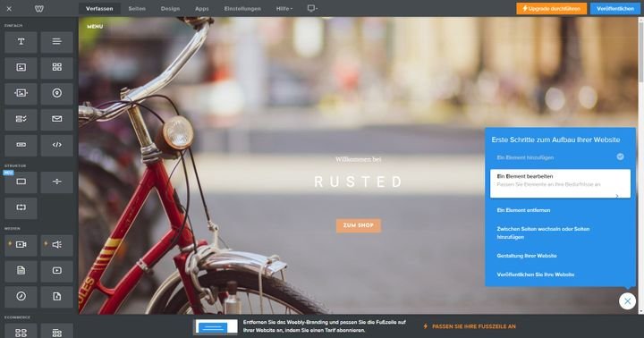The width and height of the screenshot is (644, 338).
Task: Open the 'Ein Element hinzufügen' step
Action: point(525,157)
